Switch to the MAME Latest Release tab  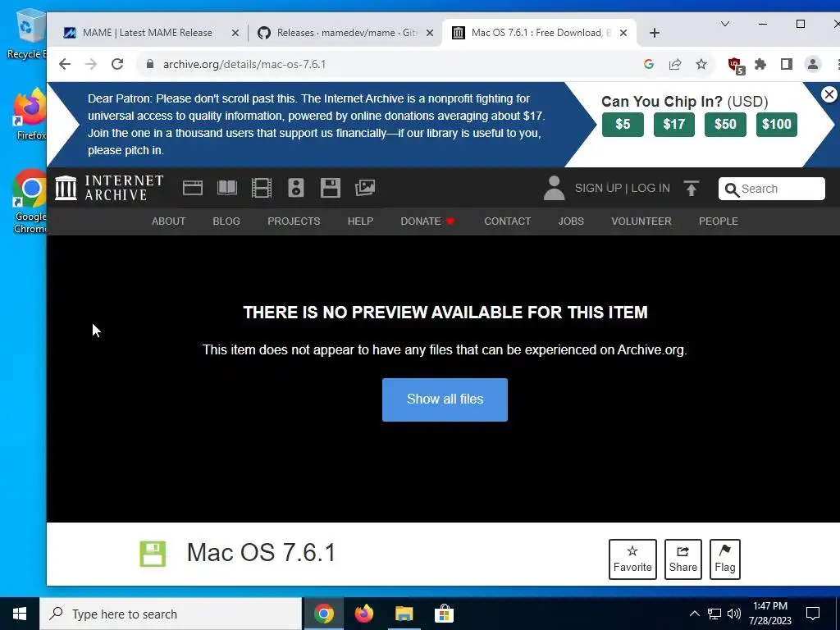(x=148, y=33)
